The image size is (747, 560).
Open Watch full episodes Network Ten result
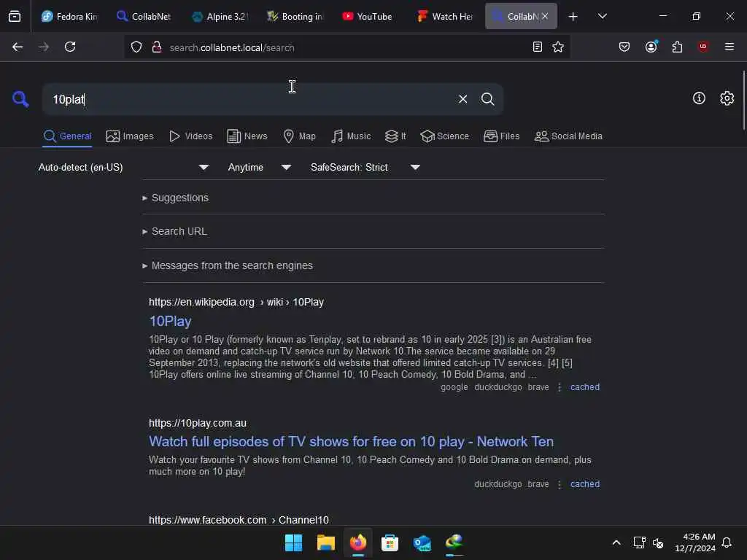tap(351, 441)
